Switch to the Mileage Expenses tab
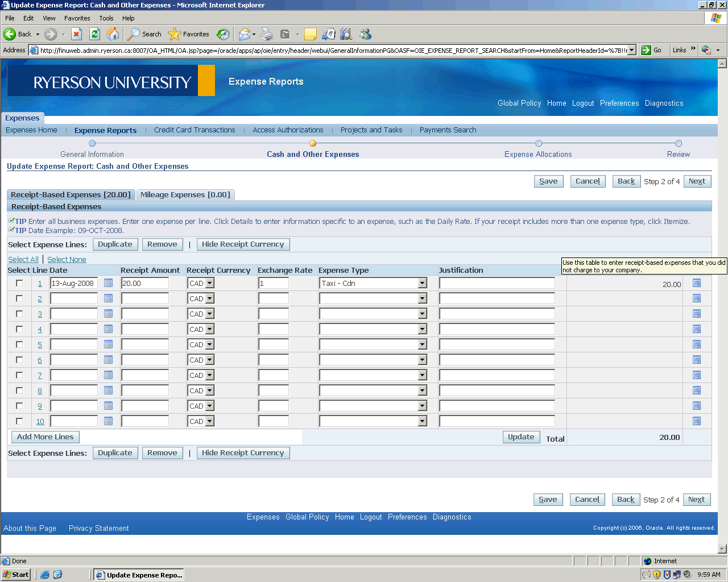 [185, 195]
